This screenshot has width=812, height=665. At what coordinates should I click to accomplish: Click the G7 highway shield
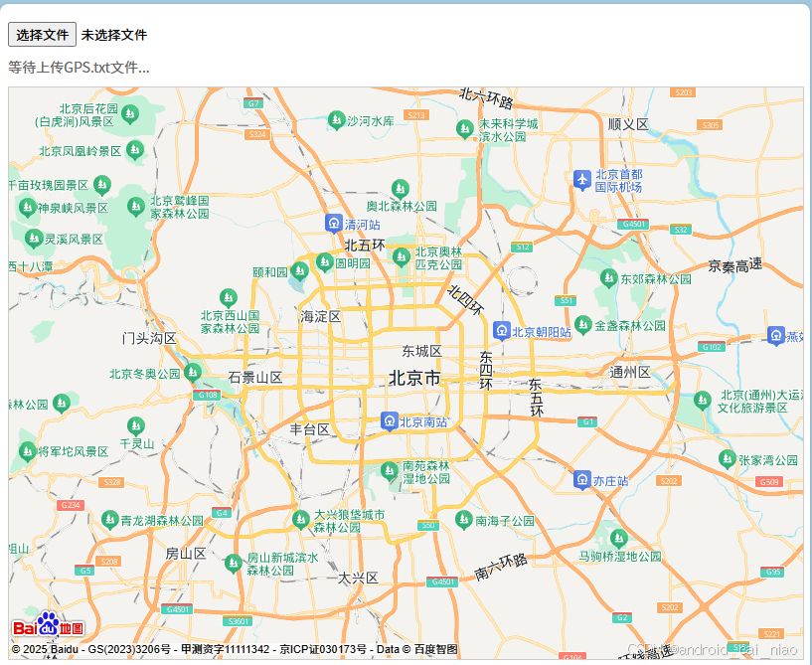(x=253, y=103)
